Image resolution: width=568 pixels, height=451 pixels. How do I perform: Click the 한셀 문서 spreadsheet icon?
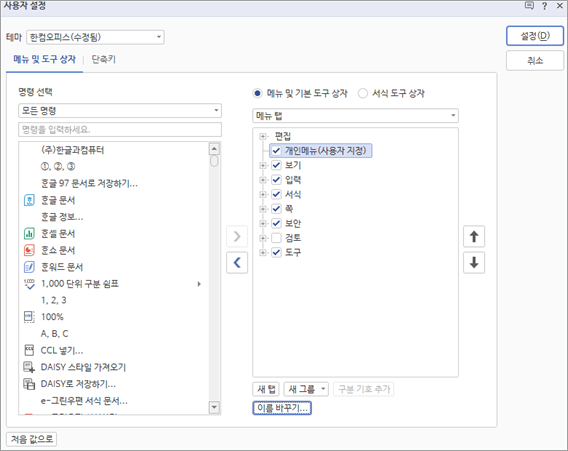coord(29,233)
